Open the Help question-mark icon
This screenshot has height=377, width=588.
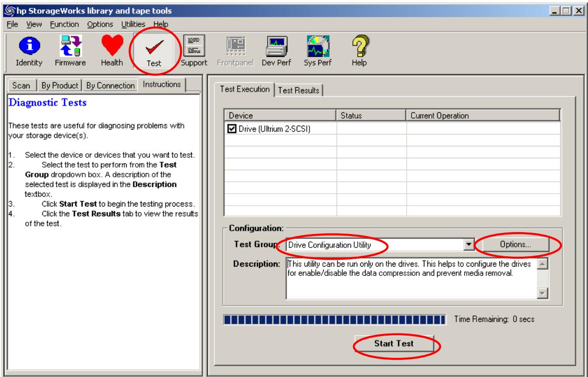click(x=359, y=51)
